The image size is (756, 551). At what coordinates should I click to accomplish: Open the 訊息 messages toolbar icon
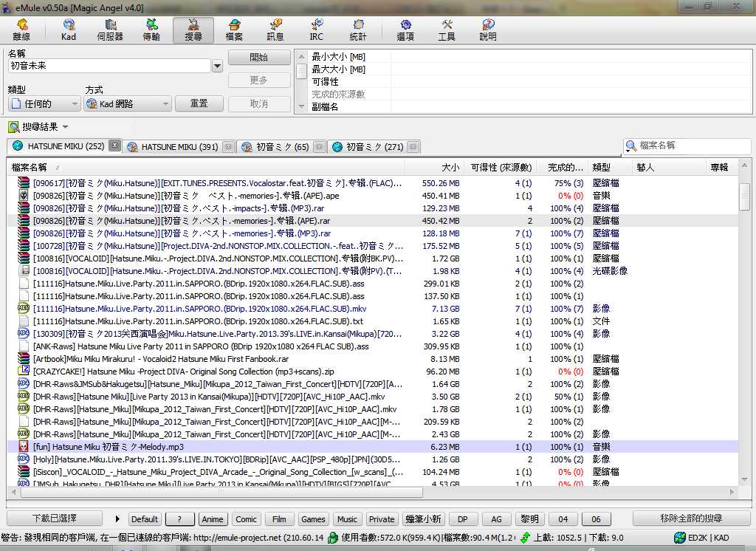[275, 30]
